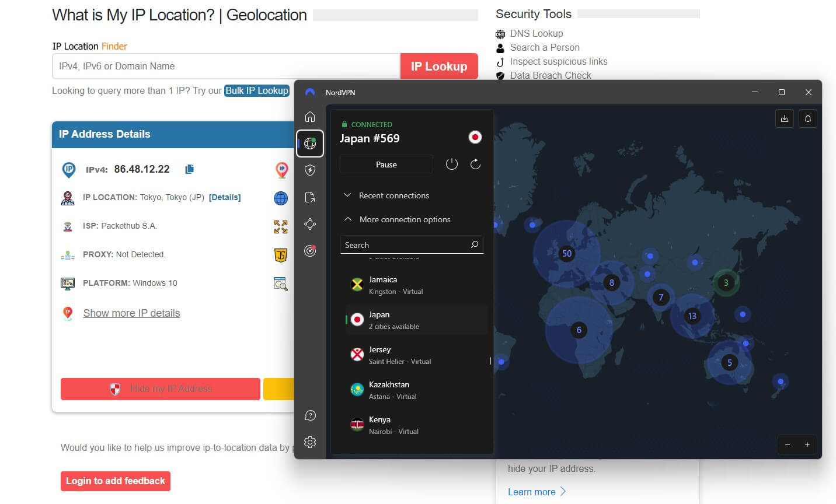Click the browser magnifier icon near Platform
The width and height of the screenshot is (836, 504).
tap(281, 284)
